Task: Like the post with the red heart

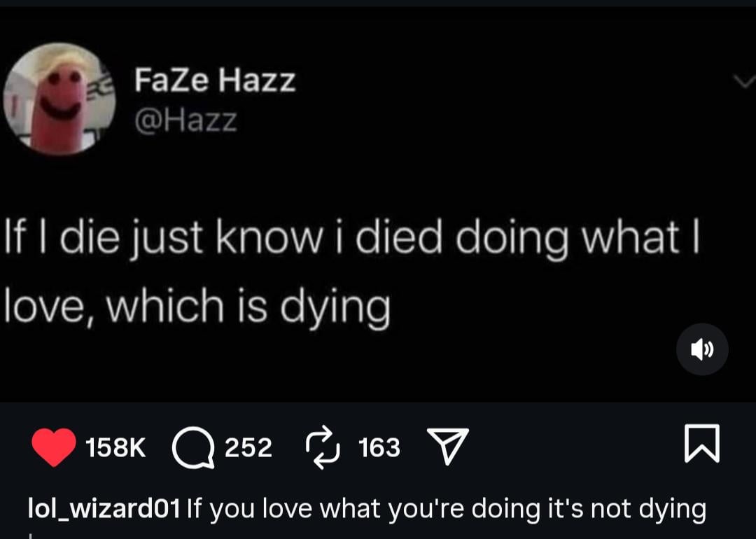Action: pyautogui.click(x=54, y=447)
